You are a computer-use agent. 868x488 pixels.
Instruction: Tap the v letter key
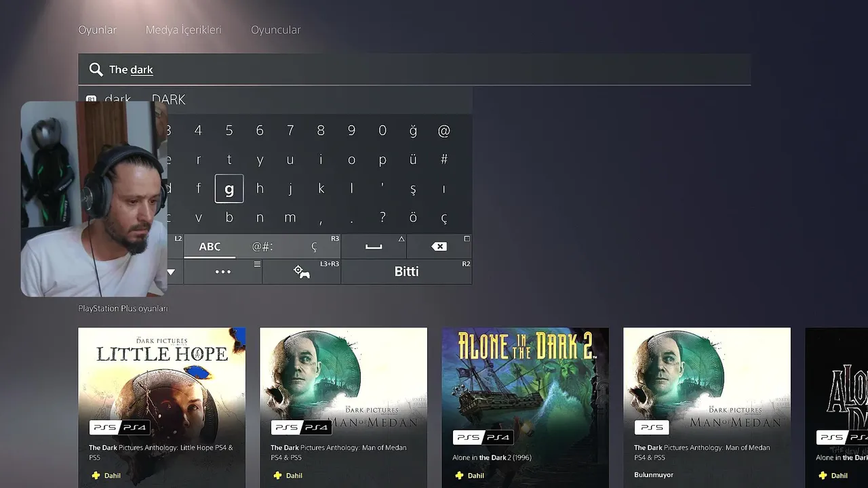pyautogui.click(x=198, y=218)
